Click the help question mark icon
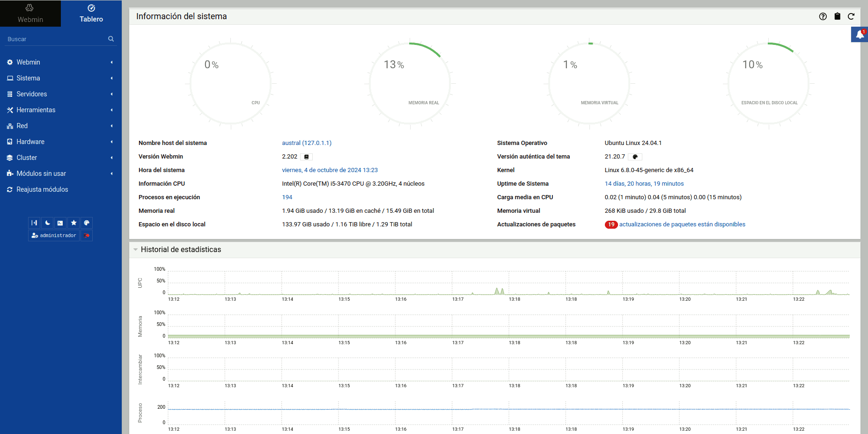This screenshot has width=868, height=434. click(823, 16)
